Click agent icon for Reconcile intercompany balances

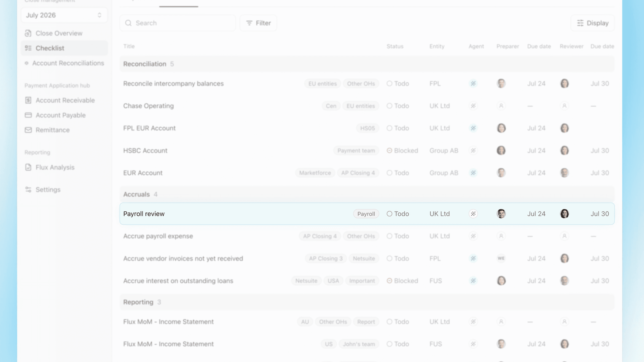point(473,83)
